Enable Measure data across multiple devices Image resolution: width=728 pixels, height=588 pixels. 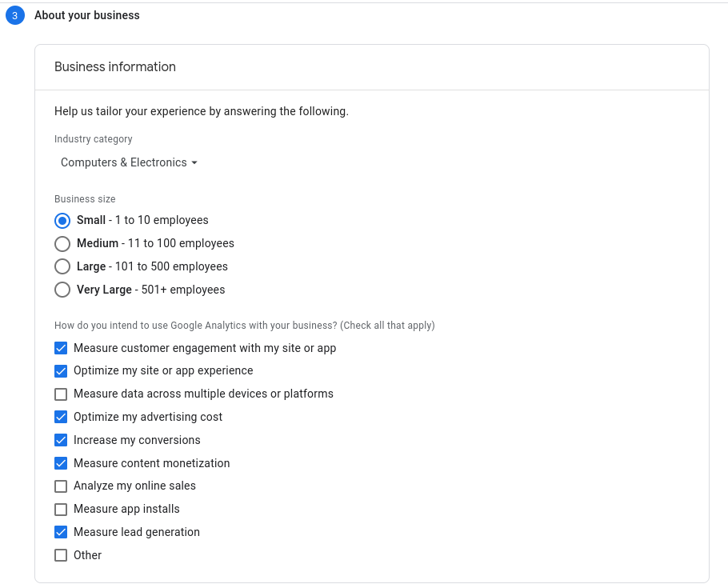coord(61,394)
